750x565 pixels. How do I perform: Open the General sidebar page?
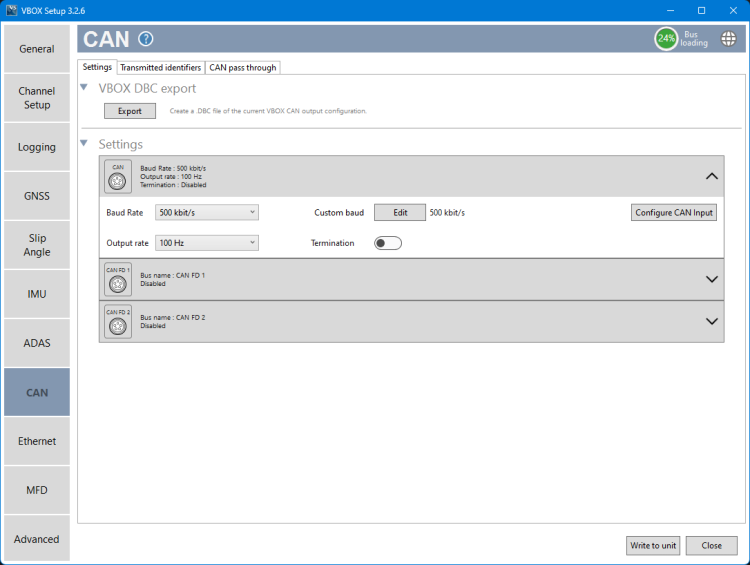tap(37, 49)
